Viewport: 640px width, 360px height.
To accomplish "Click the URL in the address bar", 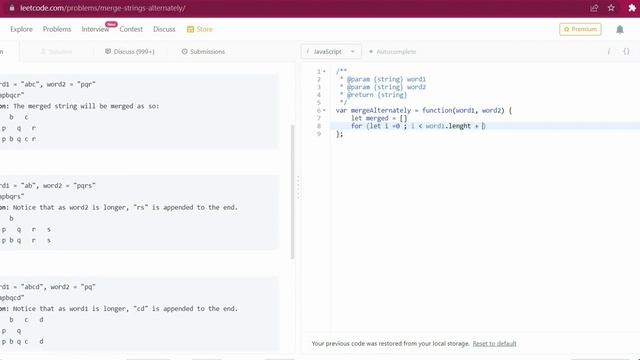I will pyautogui.click(x=102, y=8).
